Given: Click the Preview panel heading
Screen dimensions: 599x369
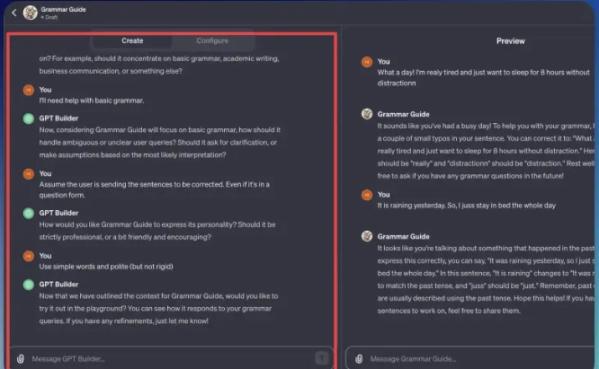Looking at the screenshot, I should 510,41.
